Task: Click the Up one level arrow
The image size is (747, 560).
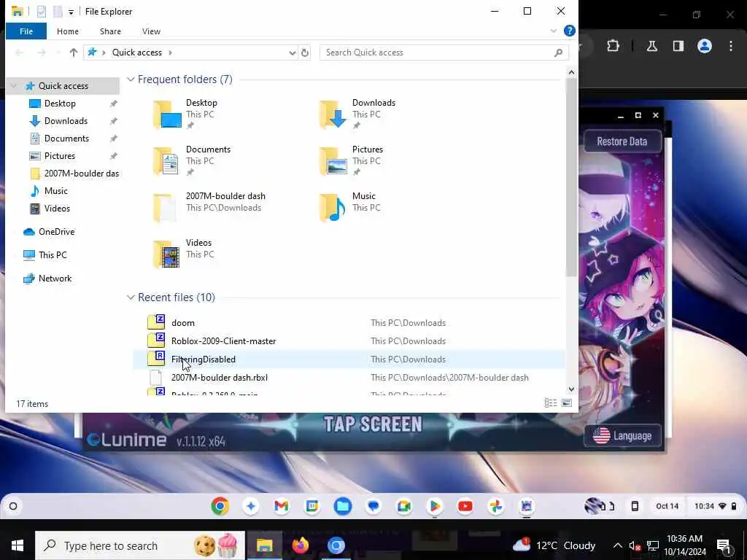Action: [x=74, y=52]
